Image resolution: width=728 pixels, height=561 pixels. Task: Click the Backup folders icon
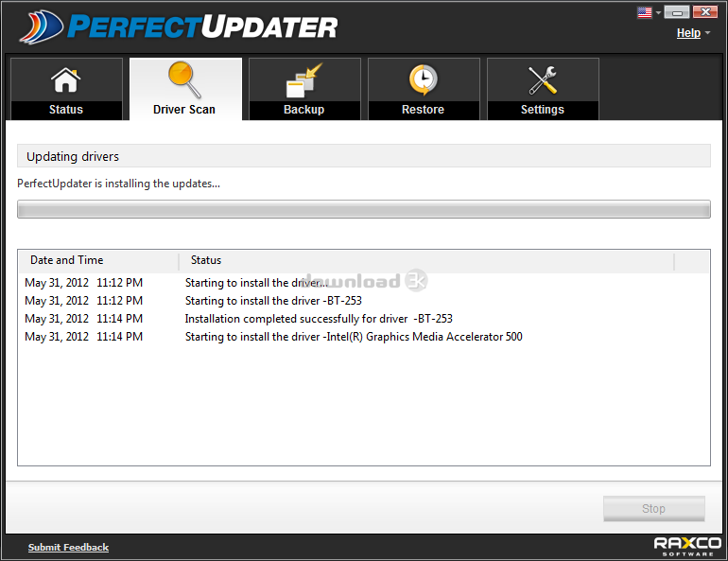(x=304, y=80)
